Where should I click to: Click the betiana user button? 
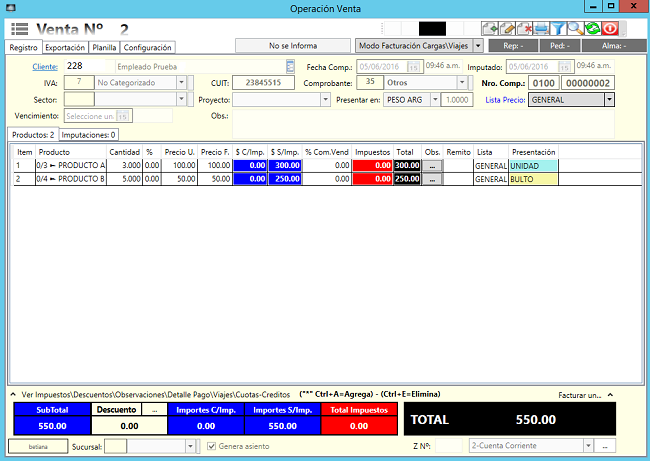[x=38, y=446]
